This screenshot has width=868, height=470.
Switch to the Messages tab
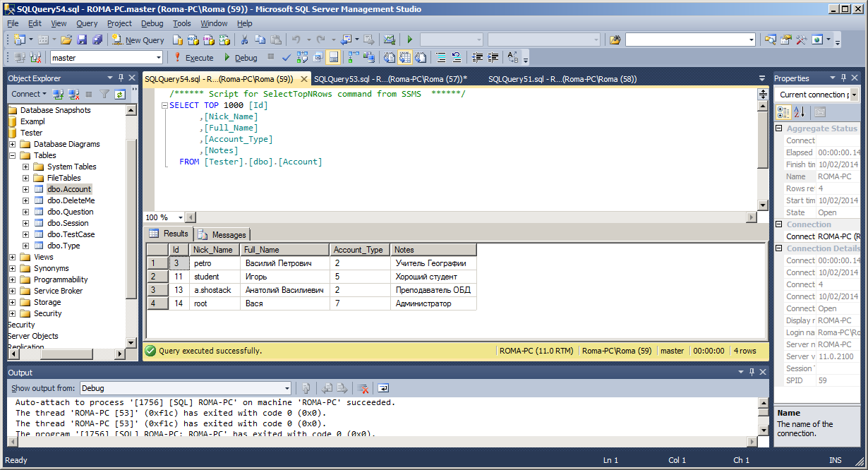click(x=223, y=234)
